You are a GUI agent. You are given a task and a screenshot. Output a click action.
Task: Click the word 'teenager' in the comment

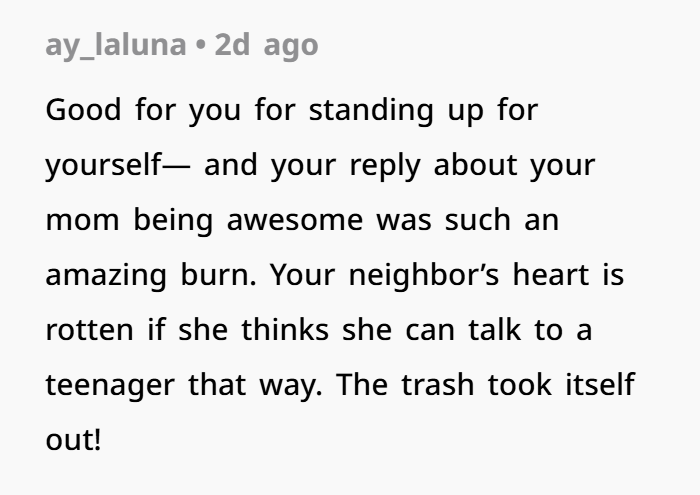coord(110,386)
